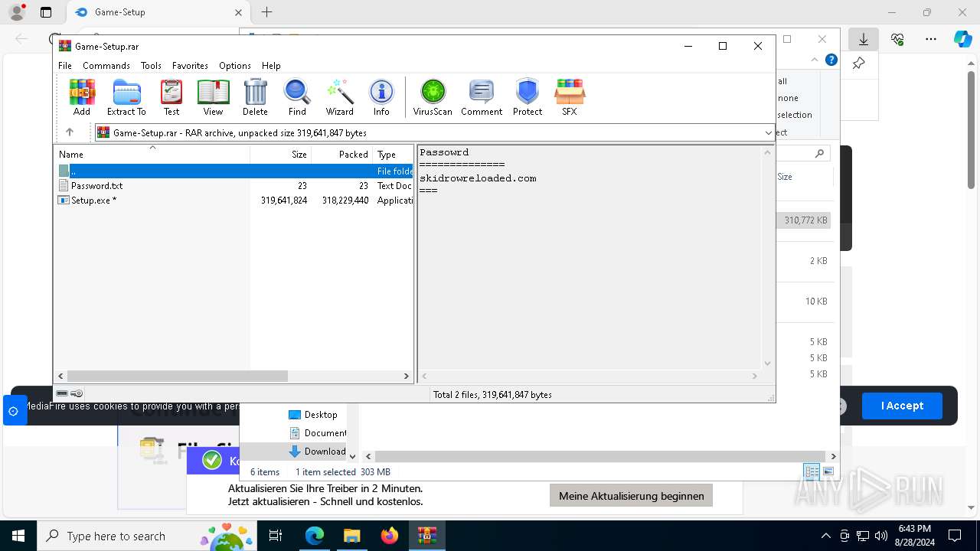This screenshot has width=980, height=551.
Task: Open Explorer help question mark icon
Action: (831, 60)
